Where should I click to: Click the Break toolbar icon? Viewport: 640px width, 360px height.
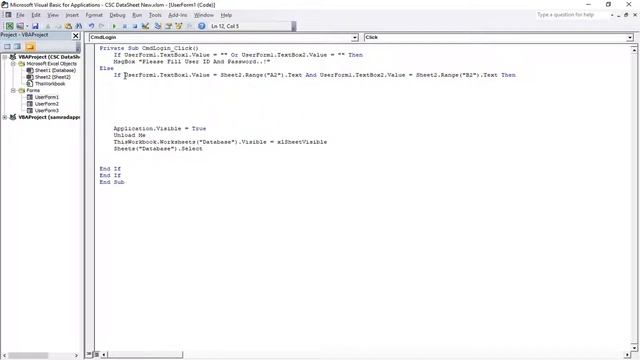125,26
